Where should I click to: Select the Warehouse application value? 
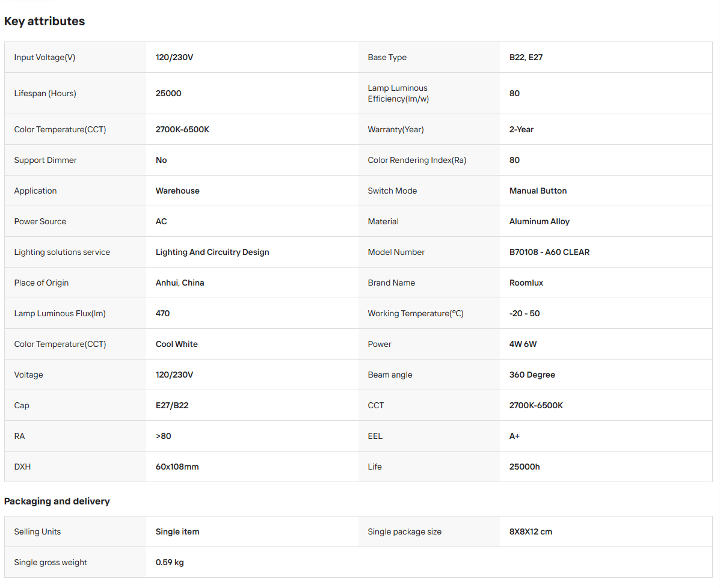pos(177,191)
